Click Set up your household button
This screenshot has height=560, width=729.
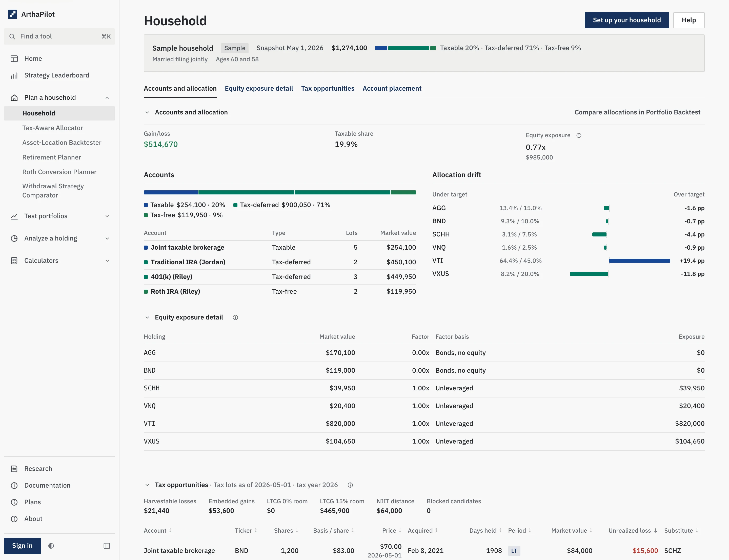tap(627, 20)
